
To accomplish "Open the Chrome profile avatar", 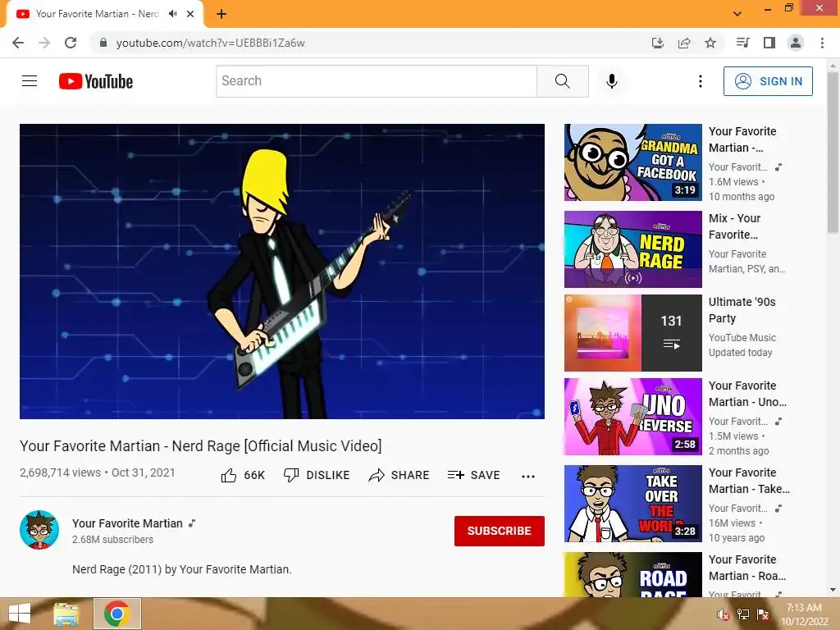I will point(796,43).
